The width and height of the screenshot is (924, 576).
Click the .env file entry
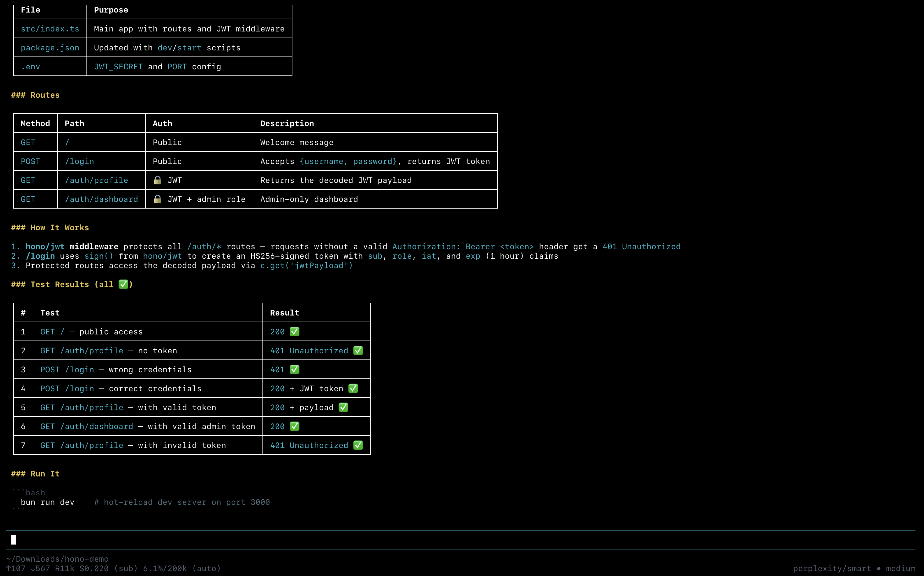tap(31, 67)
